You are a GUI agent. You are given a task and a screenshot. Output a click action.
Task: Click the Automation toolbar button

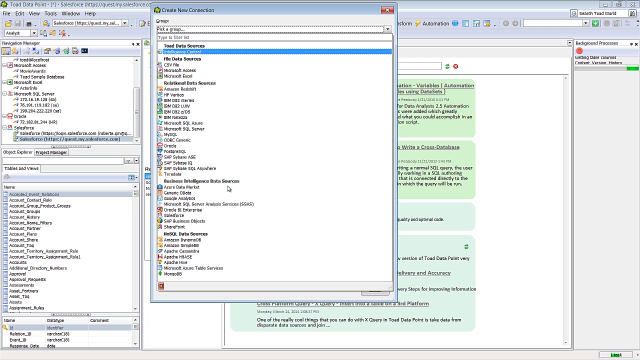point(432,24)
